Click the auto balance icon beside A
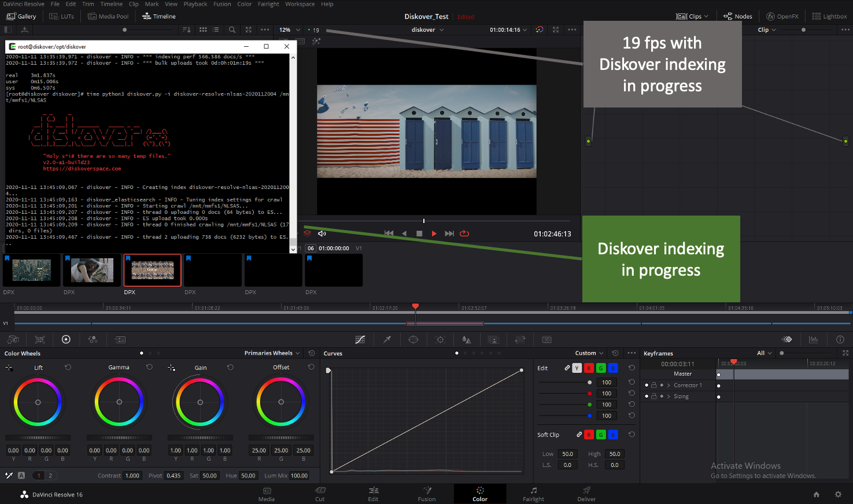 (x=9, y=476)
